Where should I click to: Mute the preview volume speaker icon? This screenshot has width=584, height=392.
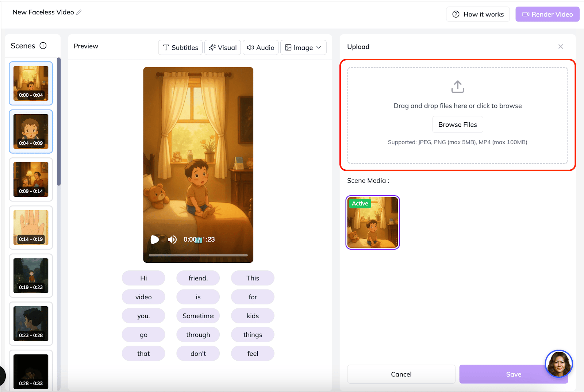(x=172, y=239)
